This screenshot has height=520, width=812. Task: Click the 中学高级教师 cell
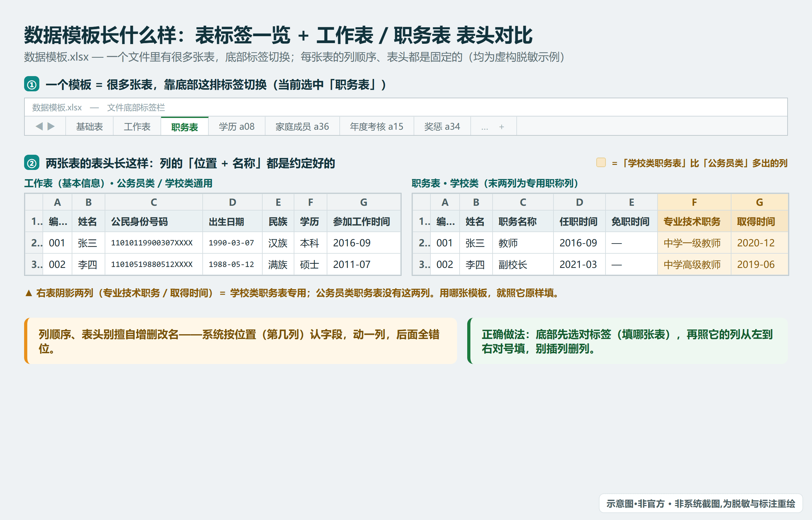[x=694, y=264]
